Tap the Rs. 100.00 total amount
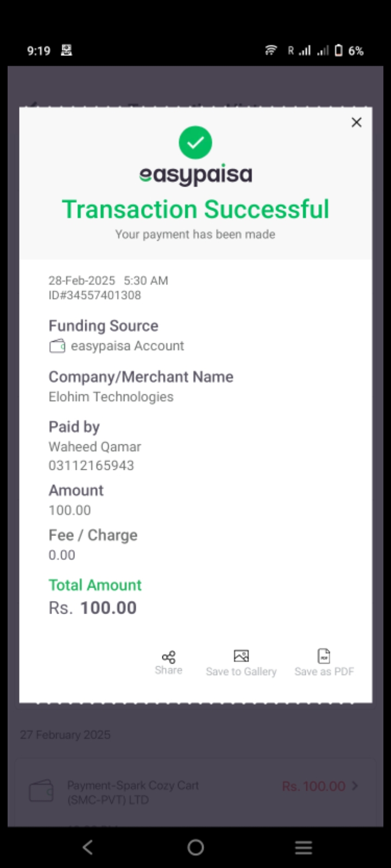The image size is (391, 868). point(93,608)
